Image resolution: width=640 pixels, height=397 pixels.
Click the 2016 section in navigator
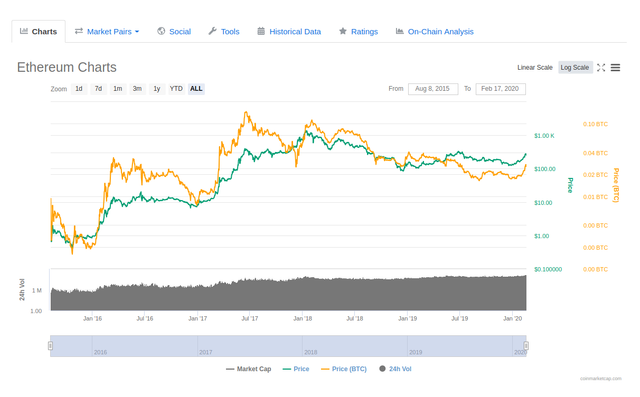145,346
